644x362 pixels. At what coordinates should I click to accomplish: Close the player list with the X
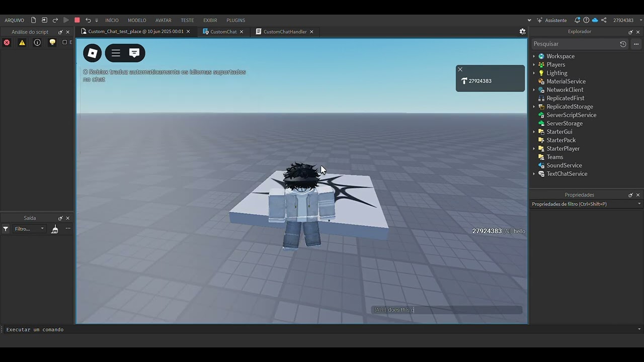(x=460, y=69)
